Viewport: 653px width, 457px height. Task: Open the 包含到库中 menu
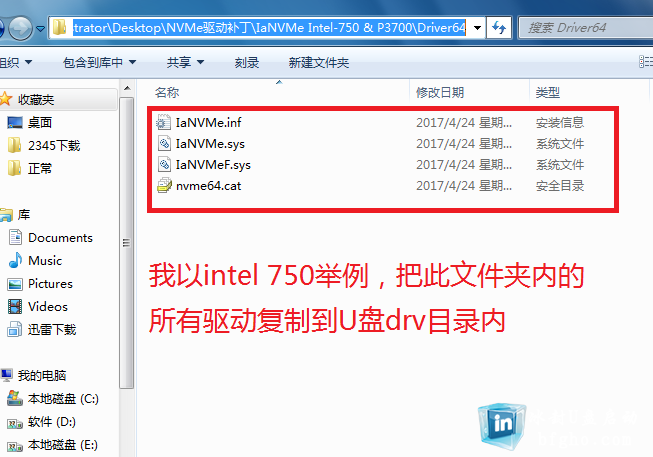tap(99, 62)
